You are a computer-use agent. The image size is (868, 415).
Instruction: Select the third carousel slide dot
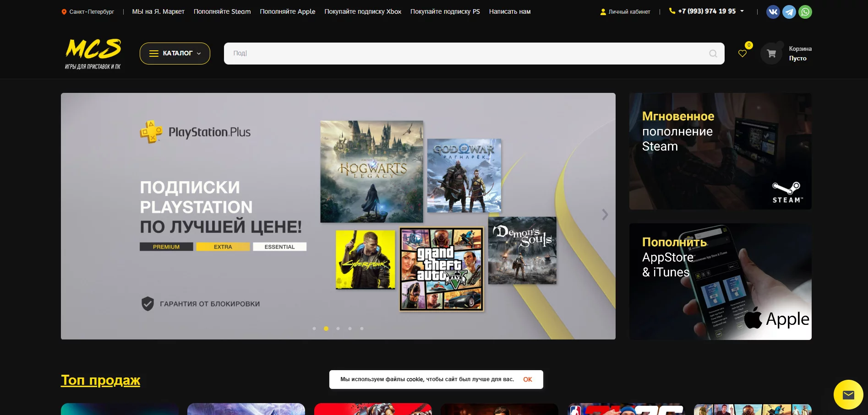(x=338, y=329)
